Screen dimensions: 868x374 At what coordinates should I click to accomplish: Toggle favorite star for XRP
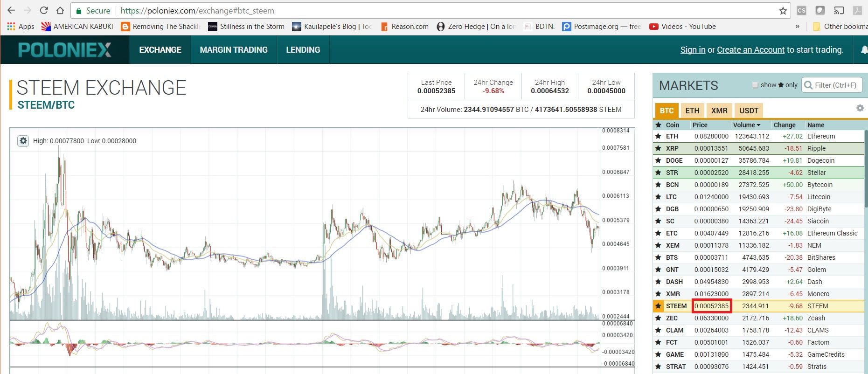[x=658, y=148]
